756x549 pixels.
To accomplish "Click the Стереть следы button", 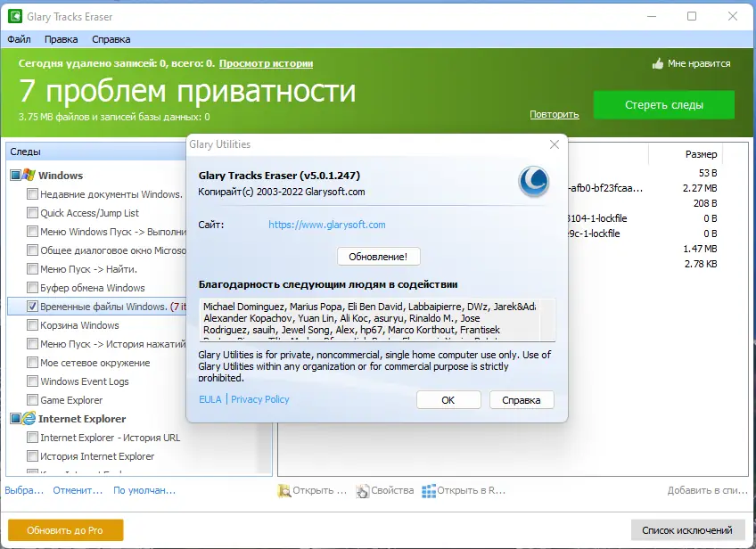I will coord(664,104).
